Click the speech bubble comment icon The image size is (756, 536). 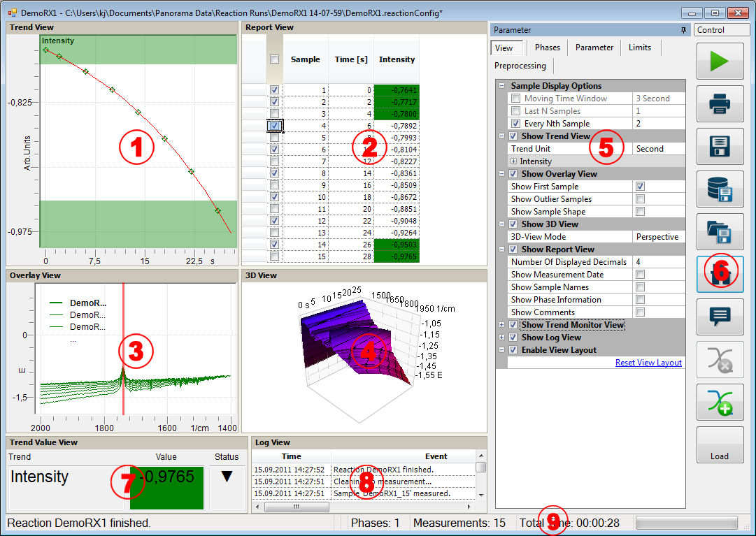tap(720, 318)
